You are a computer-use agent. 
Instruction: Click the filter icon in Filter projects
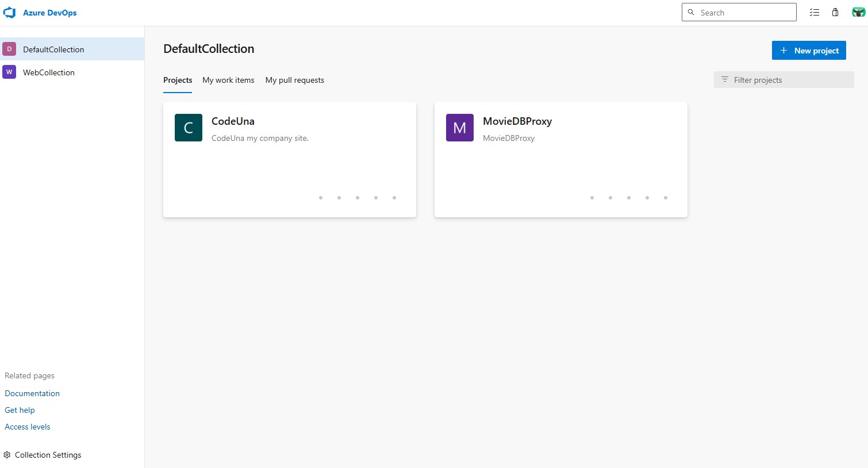[x=725, y=79]
